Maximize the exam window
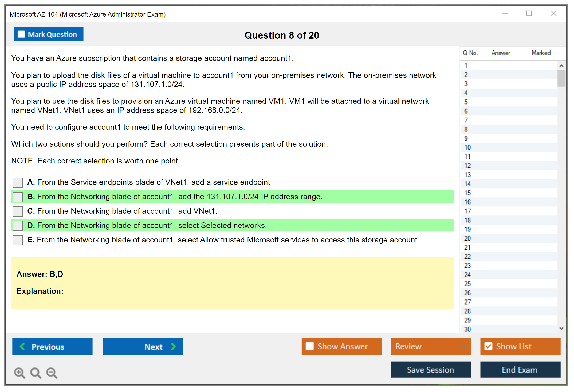Image resolution: width=574 pixels, height=392 pixels. click(x=529, y=14)
